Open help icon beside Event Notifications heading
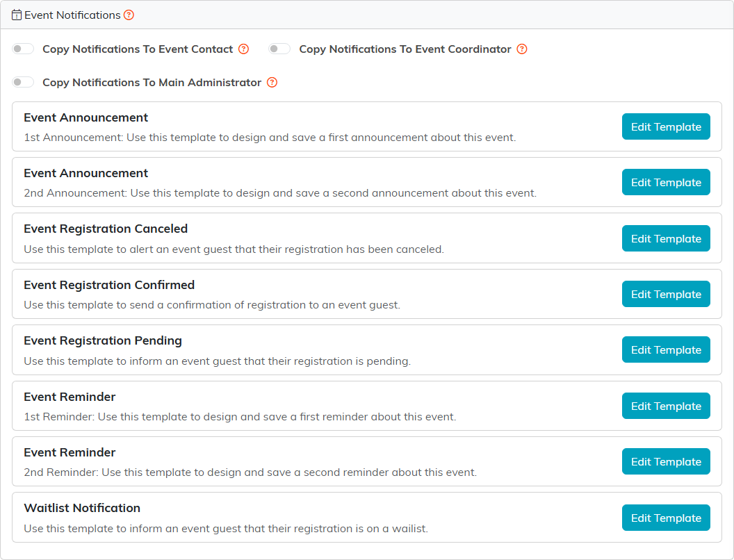The height and width of the screenshot is (560, 734). tap(129, 15)
